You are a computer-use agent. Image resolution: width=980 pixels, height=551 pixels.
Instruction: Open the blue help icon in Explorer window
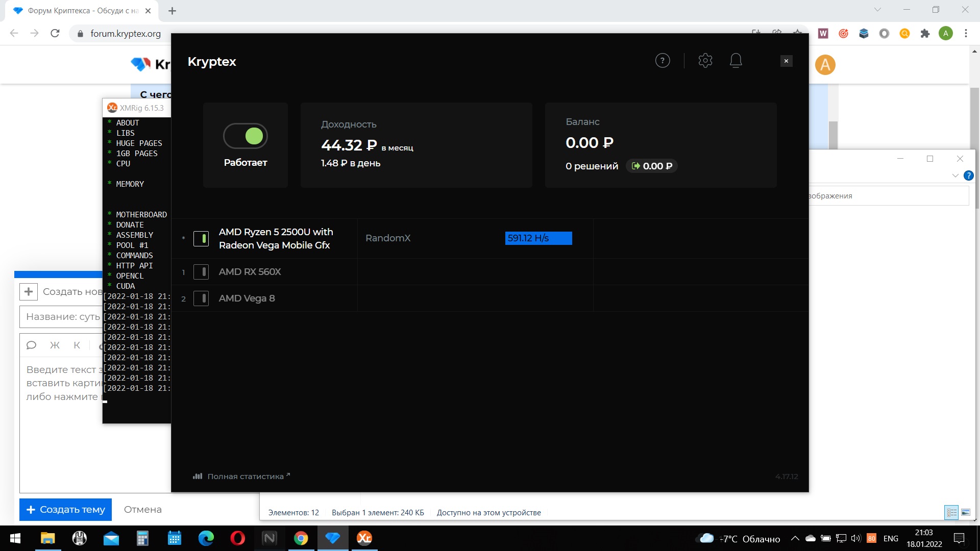968,176
